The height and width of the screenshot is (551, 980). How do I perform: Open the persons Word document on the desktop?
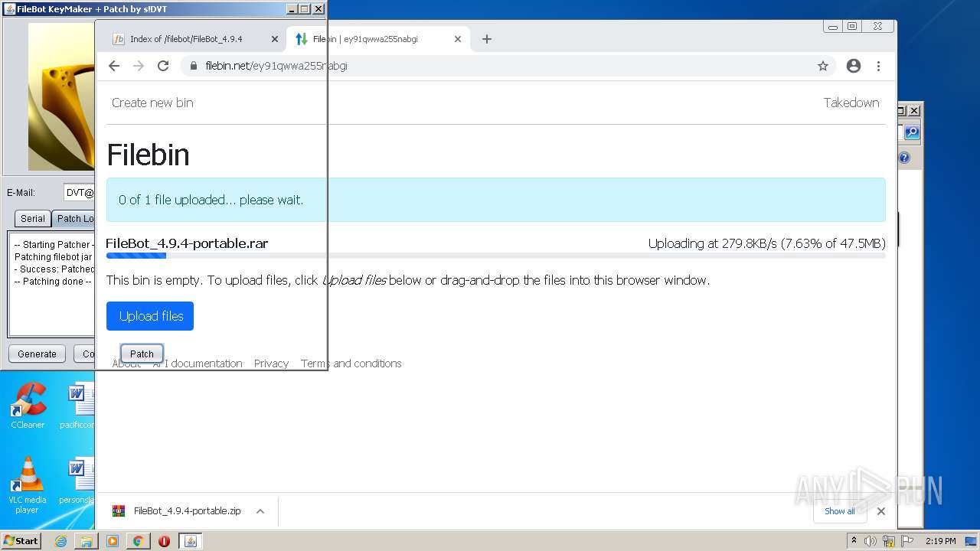pyautogui.click(x=77, y=481)
